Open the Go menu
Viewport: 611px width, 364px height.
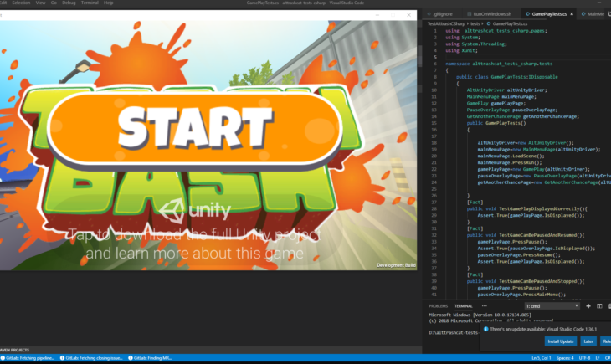[54, 3]
